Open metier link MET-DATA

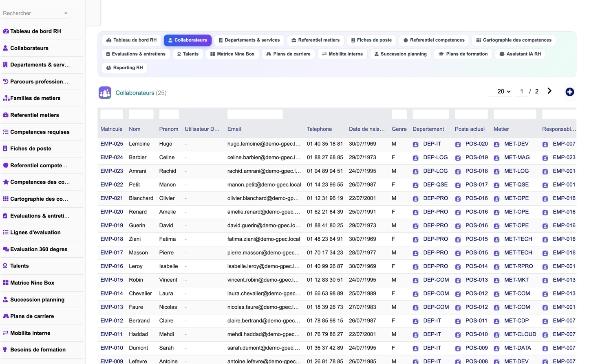point(517,348)
